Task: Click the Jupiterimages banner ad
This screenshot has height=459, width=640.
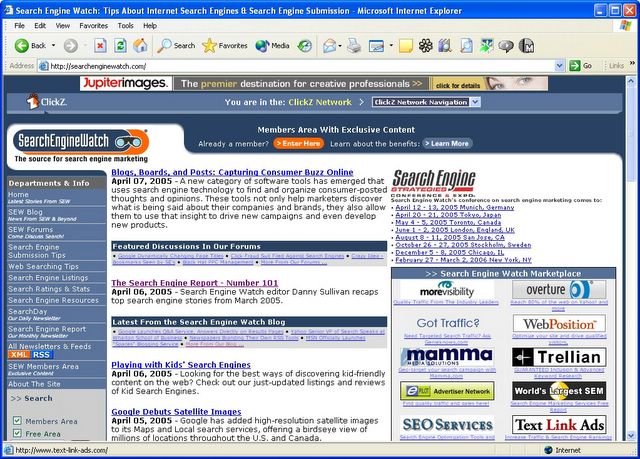Action: click(313, 84)
